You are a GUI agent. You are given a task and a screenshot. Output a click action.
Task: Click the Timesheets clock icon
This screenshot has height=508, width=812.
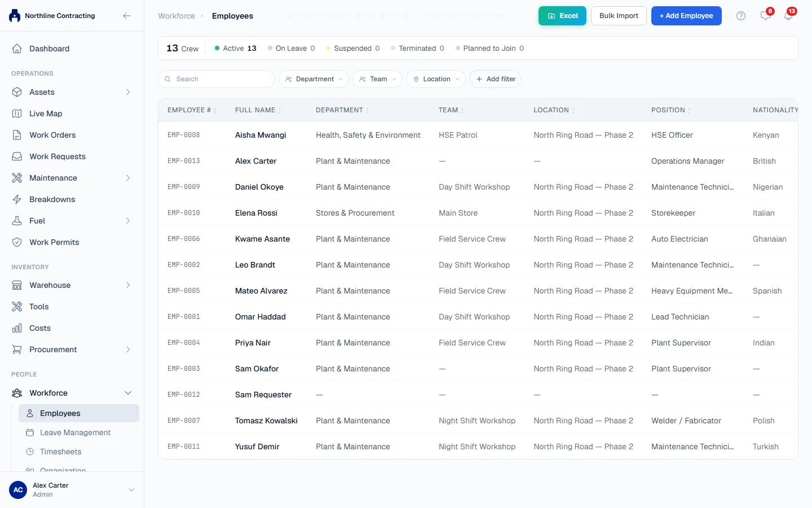click(30, 452)
